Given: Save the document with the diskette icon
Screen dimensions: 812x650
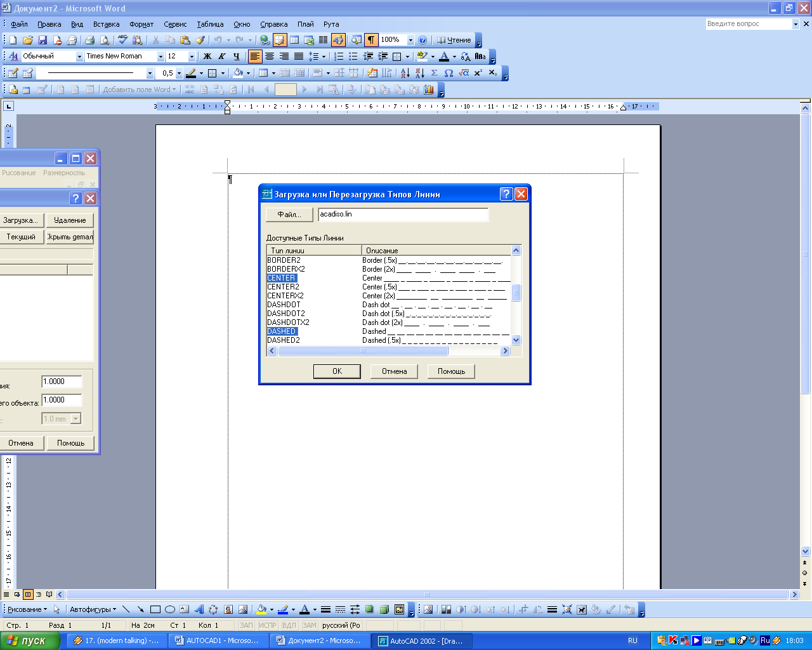Looking at the screenshot, I should pos(43,40).
